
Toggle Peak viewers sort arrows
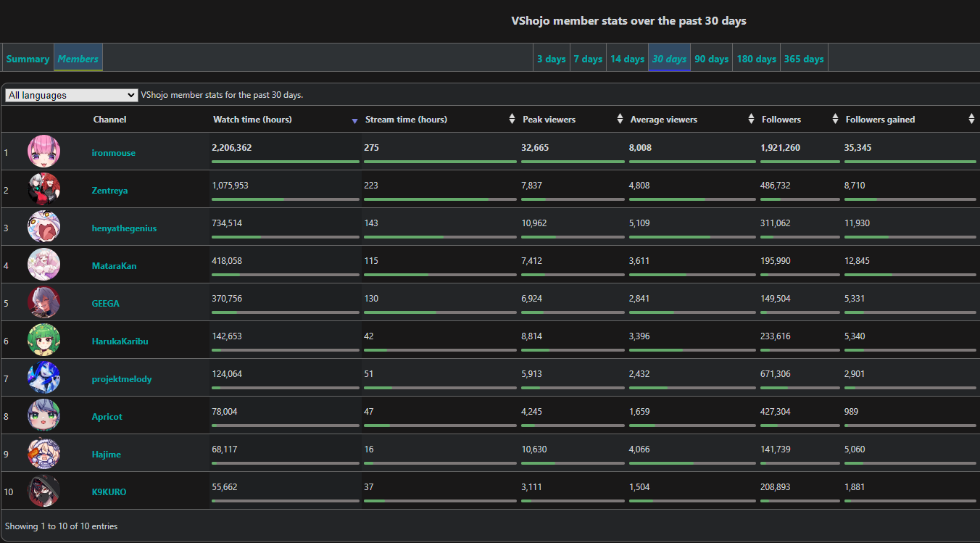pyautogui.click(x=620, y=119)
